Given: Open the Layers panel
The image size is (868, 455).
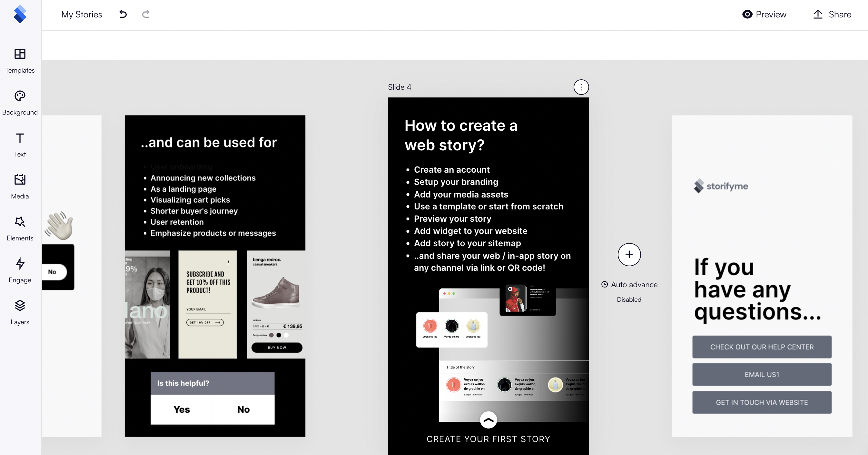Looking at the screenshot, I should coord(20,312).
